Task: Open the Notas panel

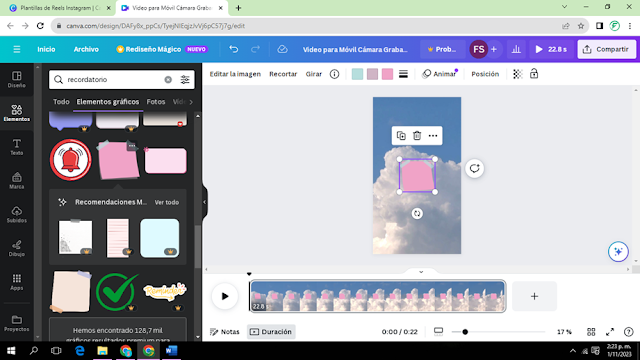Action: 224,332
